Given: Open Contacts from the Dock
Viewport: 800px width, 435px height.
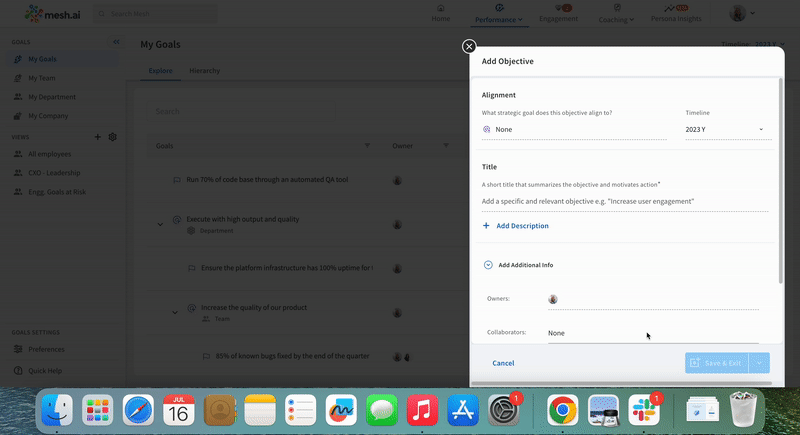Looking at the screenshot, I should (x=219, y=410).
